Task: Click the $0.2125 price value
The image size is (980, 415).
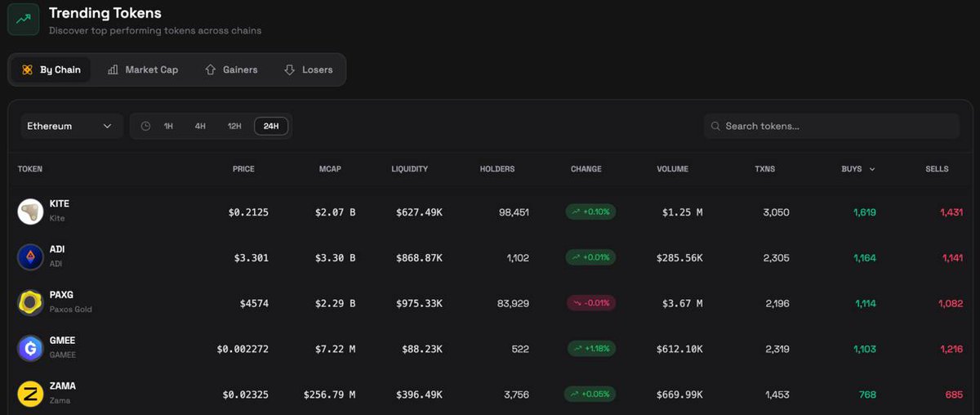Action: (248, 212)
